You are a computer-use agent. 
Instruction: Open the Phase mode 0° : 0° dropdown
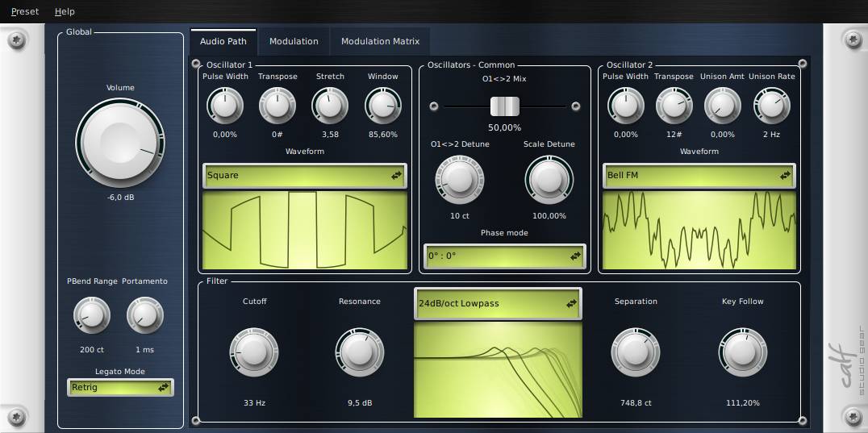pos(505,256)
